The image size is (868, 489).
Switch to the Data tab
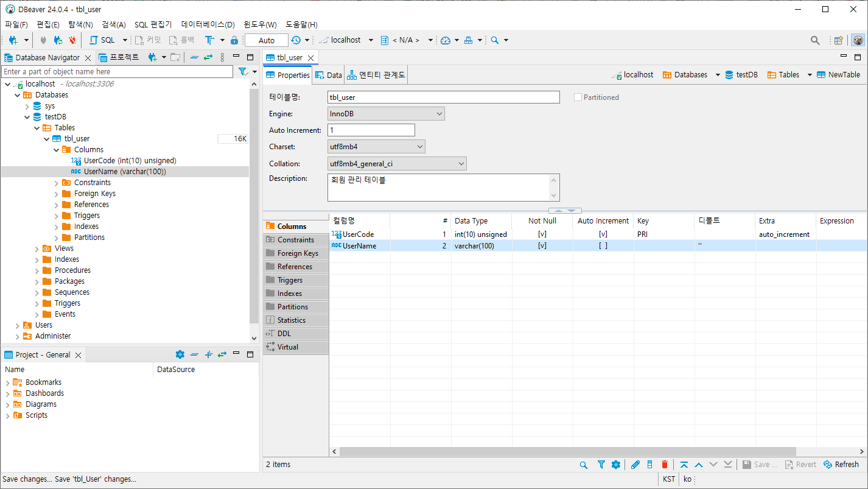[328, 75]
